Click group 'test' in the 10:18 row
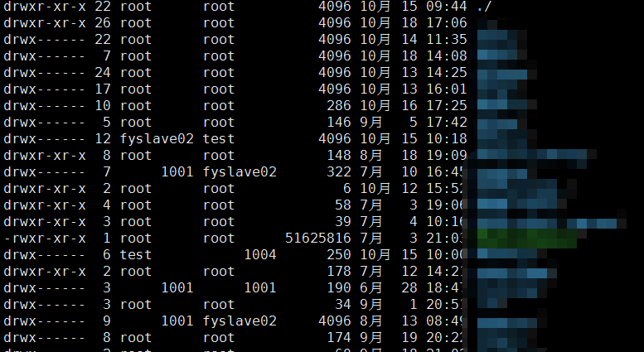Image resolution: width=644 pixels, height=352 pixels. point(219,138)
